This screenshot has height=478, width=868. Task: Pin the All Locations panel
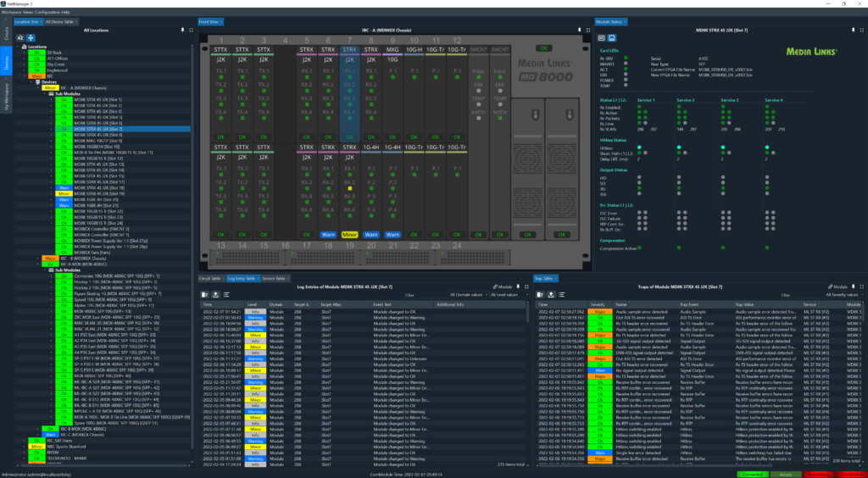tap(181, 31)
